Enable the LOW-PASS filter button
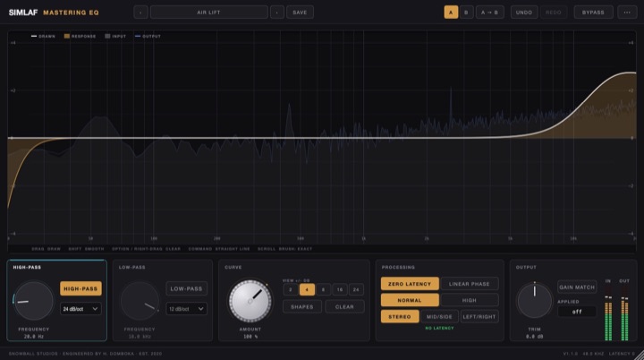This screenshot has width=644, height=360. click(186, 288)
